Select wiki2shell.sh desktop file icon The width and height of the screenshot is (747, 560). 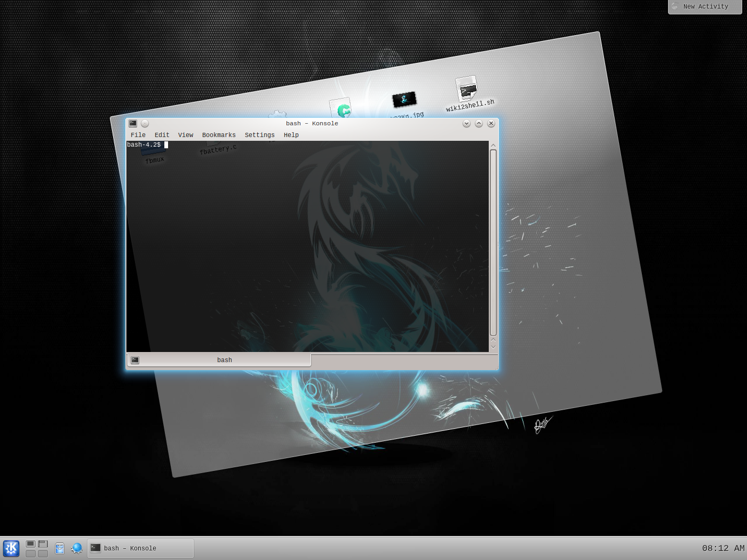pos(467,88)
